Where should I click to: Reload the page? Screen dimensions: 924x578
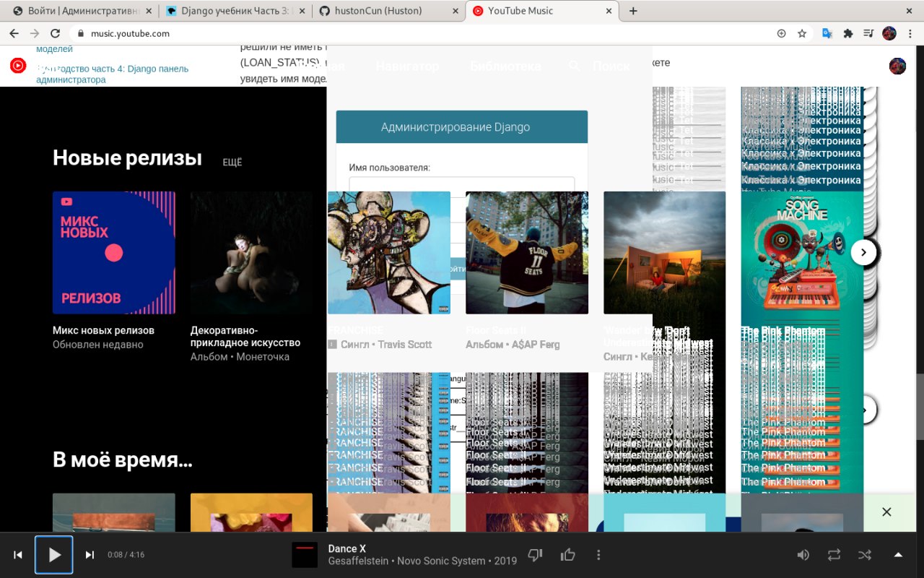[x=55, y=33]
